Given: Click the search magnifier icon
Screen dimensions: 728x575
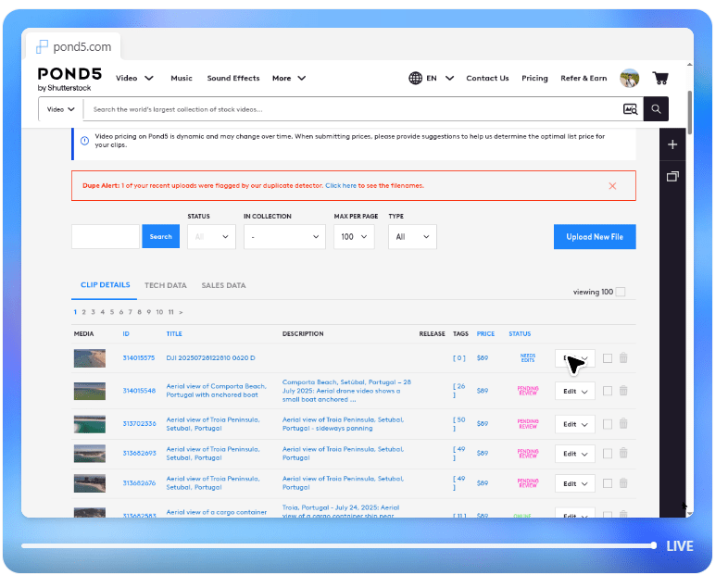Looking at the screenshot, I should [x=656, y=109].
